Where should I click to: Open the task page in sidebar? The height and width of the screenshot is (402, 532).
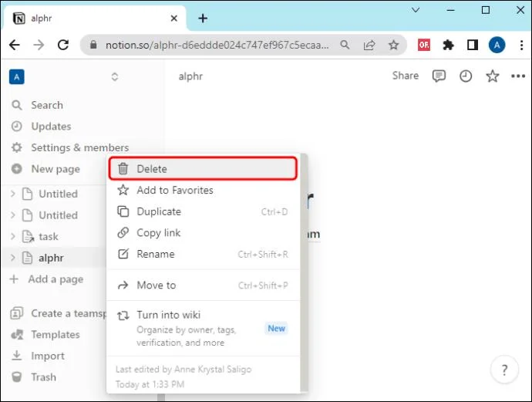click(48, 236)
